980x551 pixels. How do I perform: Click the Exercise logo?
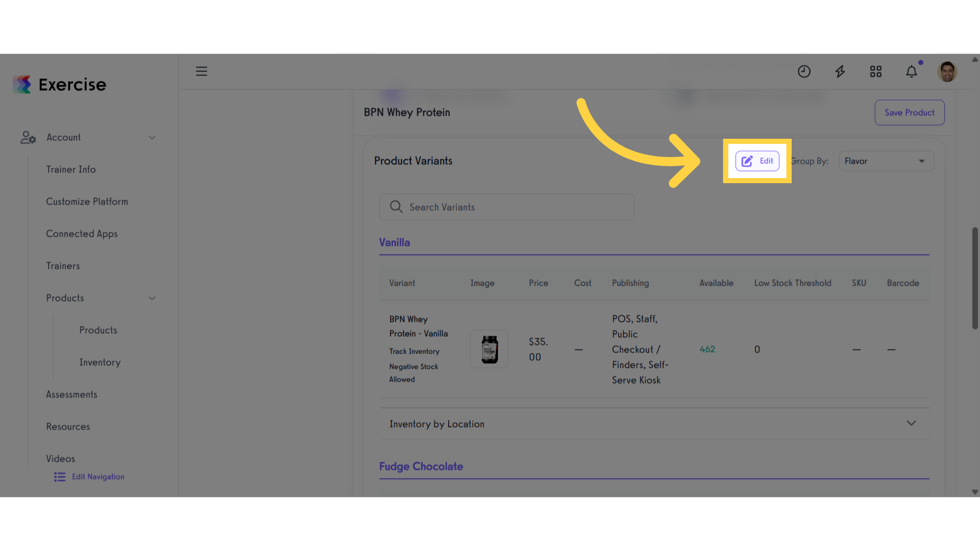tap(60, 85)
